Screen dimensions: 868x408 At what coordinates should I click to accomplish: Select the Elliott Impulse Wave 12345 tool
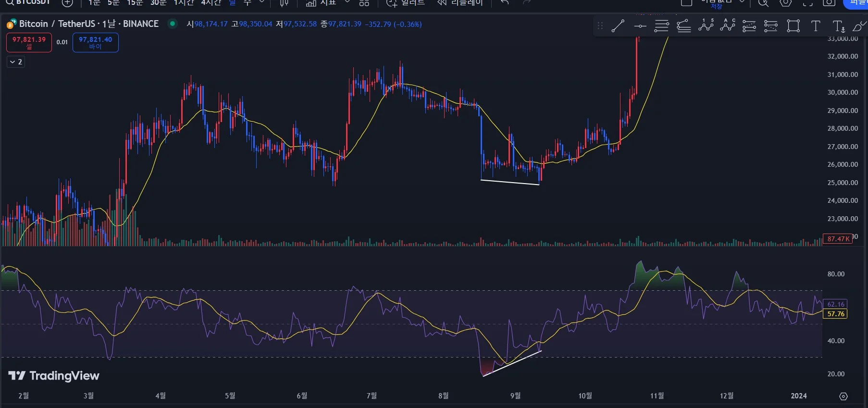pyautogui.click(x=706, y=26)
